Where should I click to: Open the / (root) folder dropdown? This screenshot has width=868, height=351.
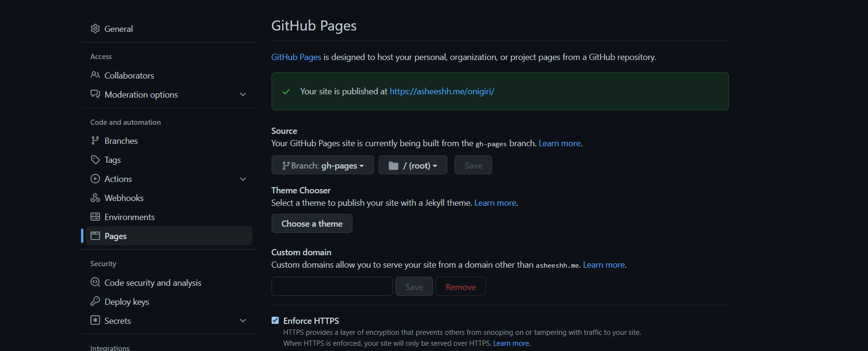click(413, 165)
